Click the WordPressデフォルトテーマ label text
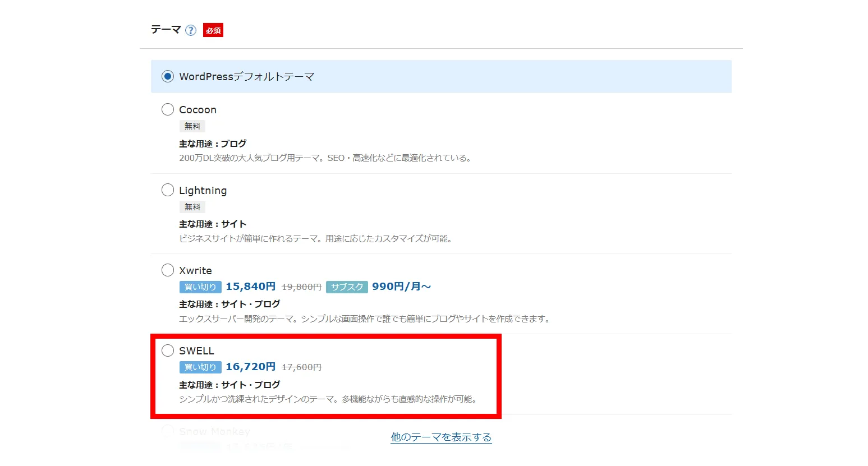Image resolution: width=868 pixels, height=466 pixels. point(246,77)
